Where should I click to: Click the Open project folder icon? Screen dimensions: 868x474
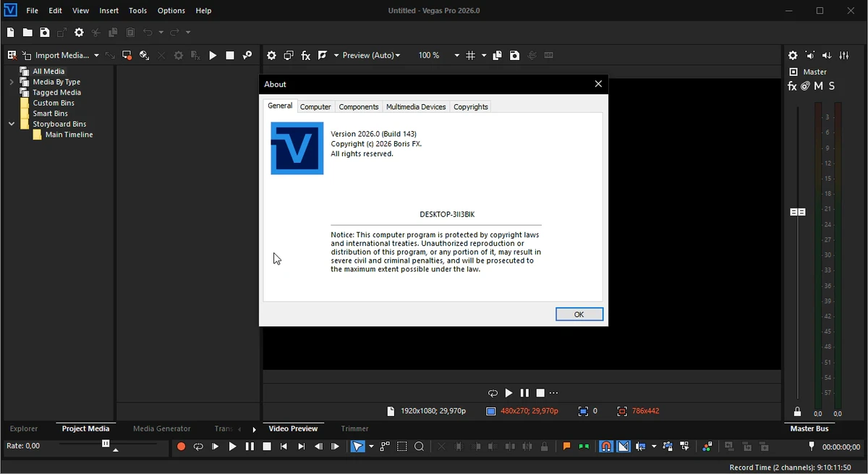click(27, 33)
